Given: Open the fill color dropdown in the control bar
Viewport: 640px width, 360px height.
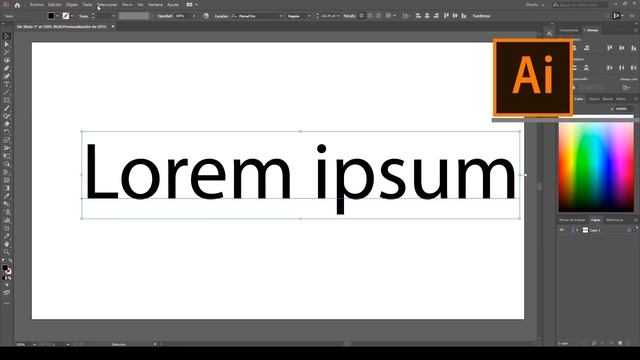Looking at the screenshot, I should 58,16.
